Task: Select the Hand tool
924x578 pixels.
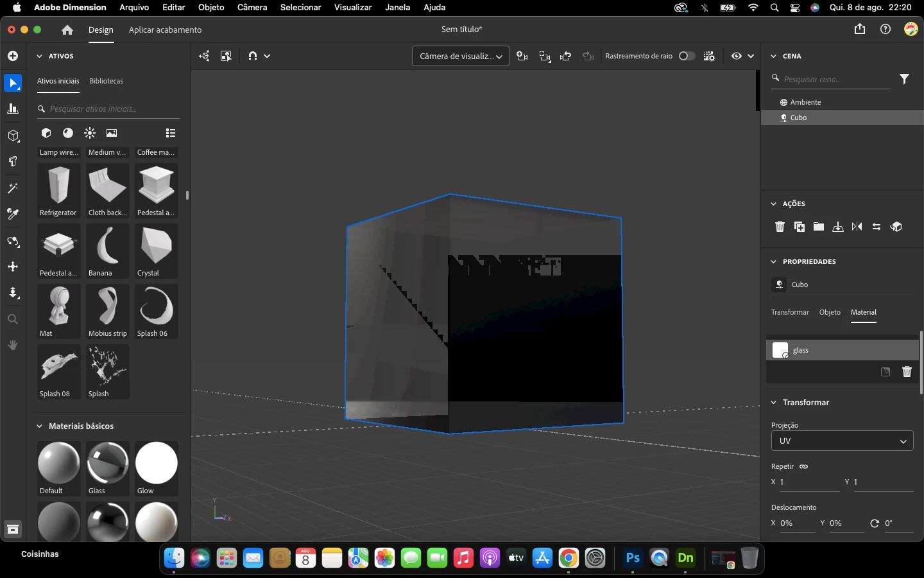Action: click(x=13, y=345)
